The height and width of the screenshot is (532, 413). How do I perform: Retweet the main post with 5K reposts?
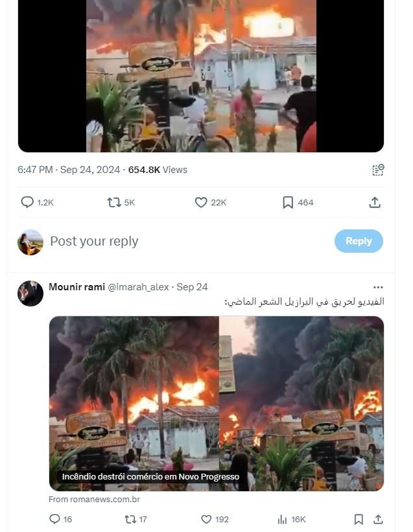(121, 203)
